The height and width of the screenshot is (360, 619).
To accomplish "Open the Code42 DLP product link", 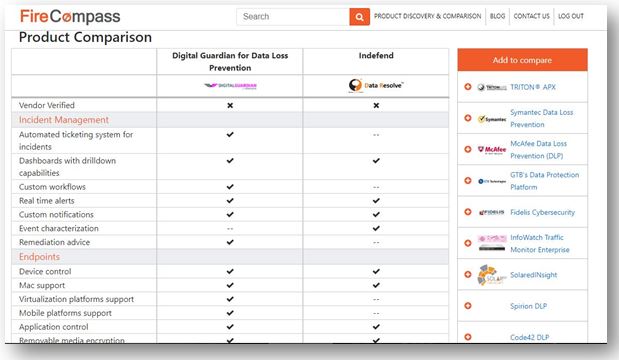I will (x=529, y=337).
